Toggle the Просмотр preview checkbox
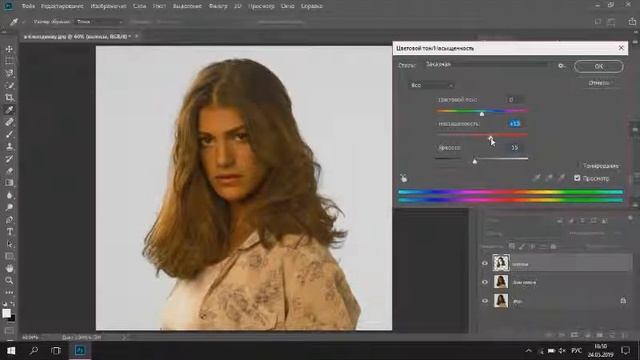The height and width of the screenshot is (360, 640). tap(577, 178)
